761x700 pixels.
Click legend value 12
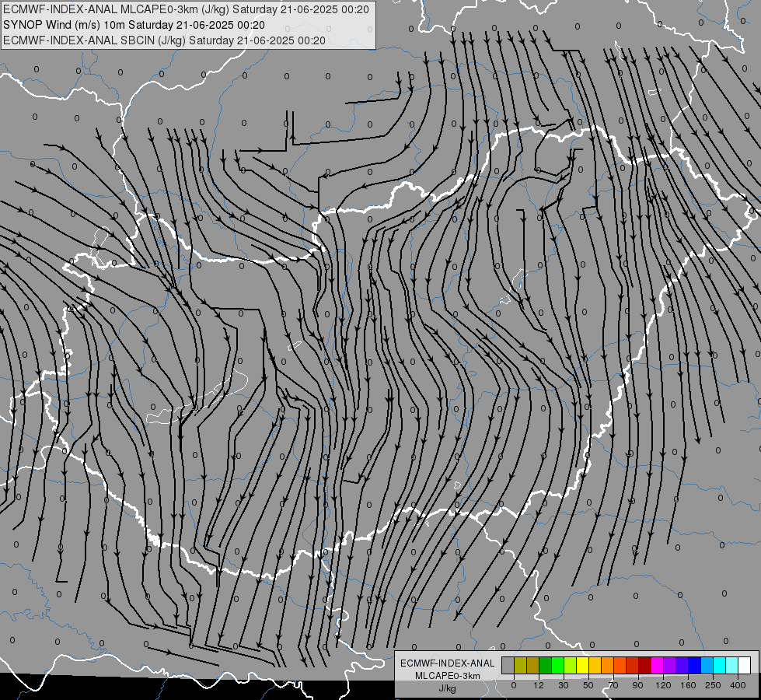click(x=539, y=685)
